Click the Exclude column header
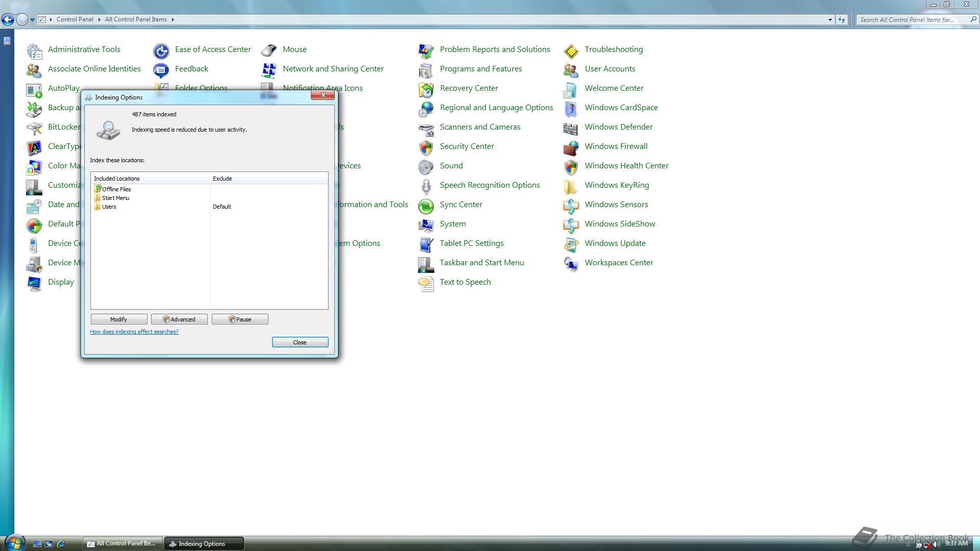This screenshot has width=980, height=551. click(269, 179)
